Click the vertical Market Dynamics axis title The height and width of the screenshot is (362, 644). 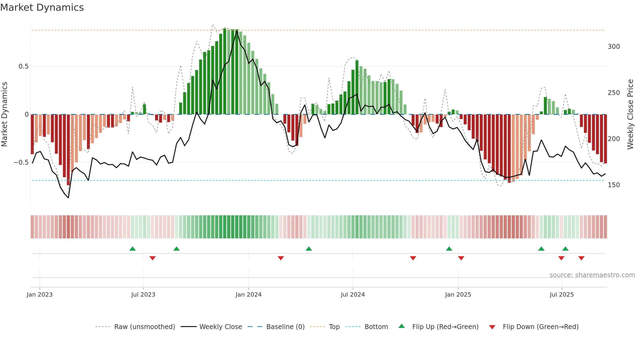coord(4,114)
